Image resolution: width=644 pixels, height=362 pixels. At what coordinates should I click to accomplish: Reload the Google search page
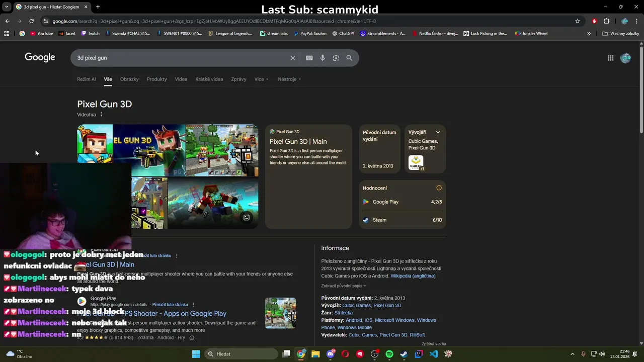point(31,21)
